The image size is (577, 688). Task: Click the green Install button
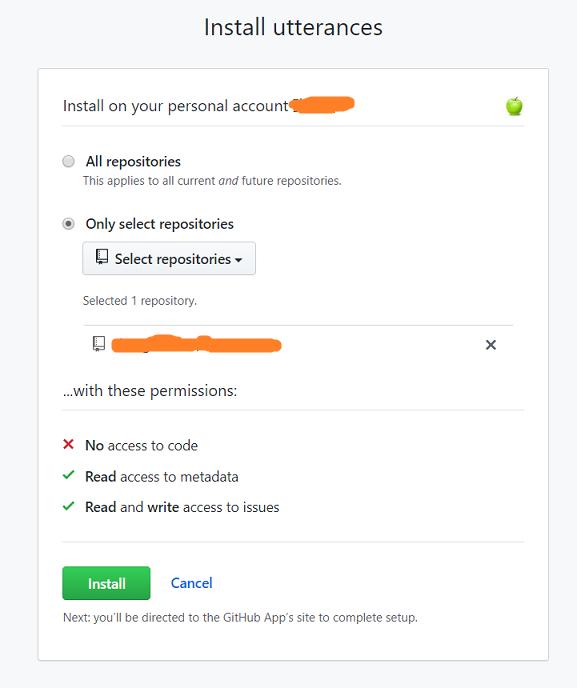point(106,583)
